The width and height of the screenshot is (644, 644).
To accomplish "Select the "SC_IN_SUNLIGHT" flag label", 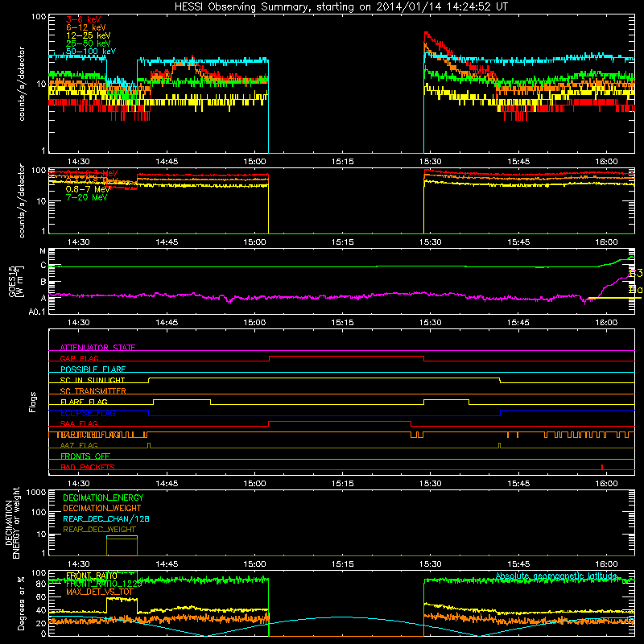I will click(93, 380).
